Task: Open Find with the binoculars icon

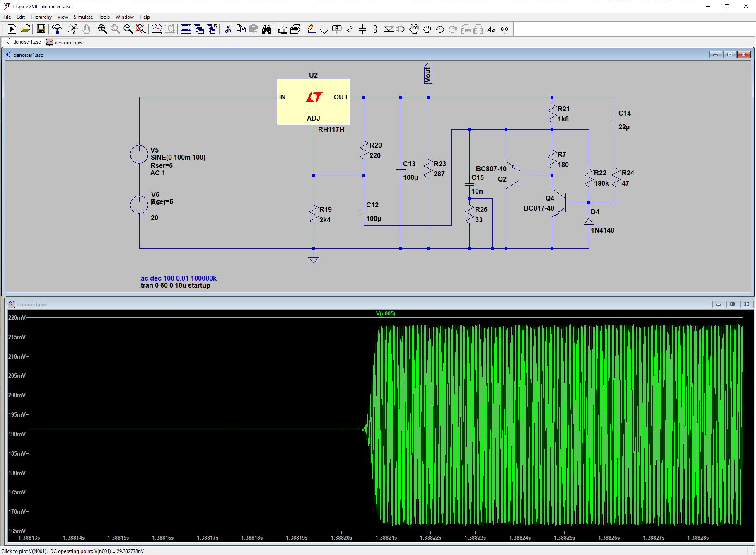Action: (x=266, y=29)
